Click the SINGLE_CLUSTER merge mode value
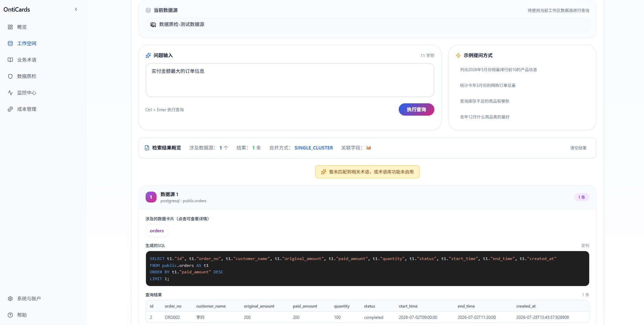644x325 pixels. (x=313, y=148)
